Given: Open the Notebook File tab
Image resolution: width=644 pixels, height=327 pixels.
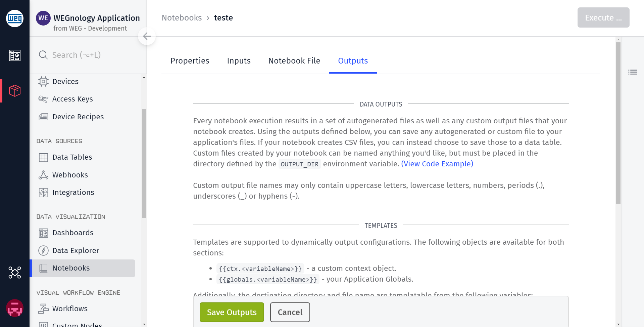Looking at the screenshot, I should coord(294,61).
